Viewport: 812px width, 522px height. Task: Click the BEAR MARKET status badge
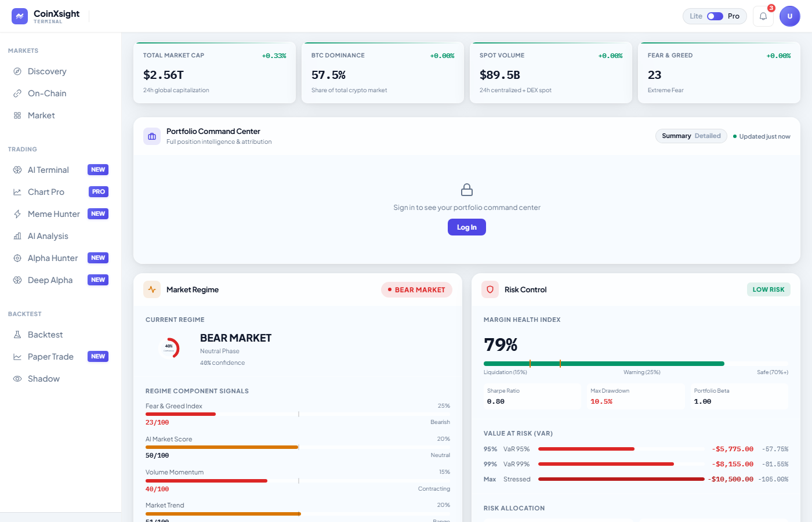point(416,289)
